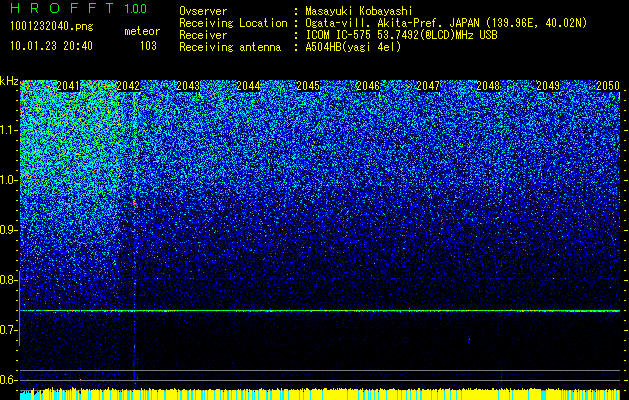Select the 2044 time marker
The image size is (629, 400).
tap(248, 86)
